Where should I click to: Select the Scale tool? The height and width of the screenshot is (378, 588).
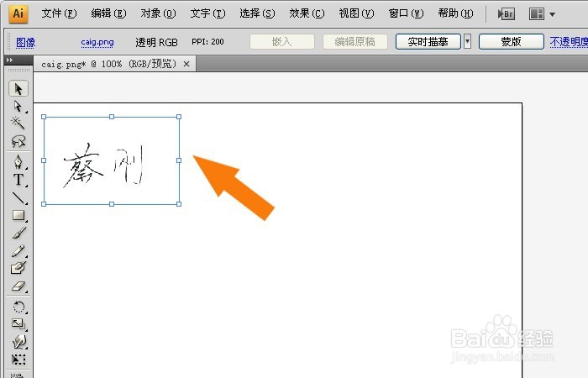coord(18,324)
